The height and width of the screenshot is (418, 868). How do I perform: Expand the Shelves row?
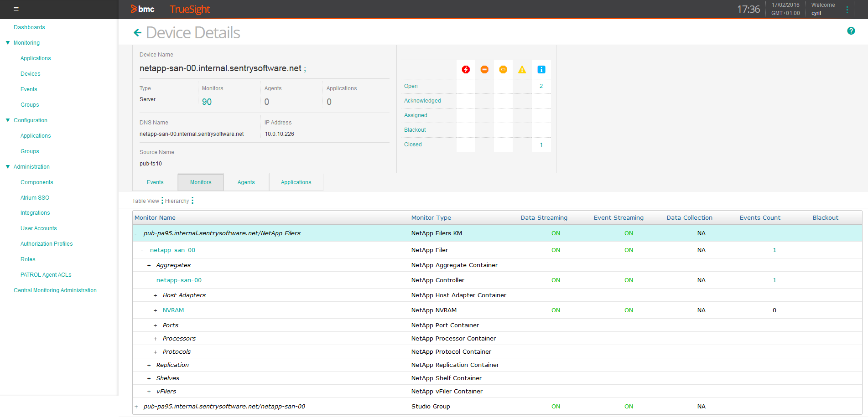pos(149,378)
